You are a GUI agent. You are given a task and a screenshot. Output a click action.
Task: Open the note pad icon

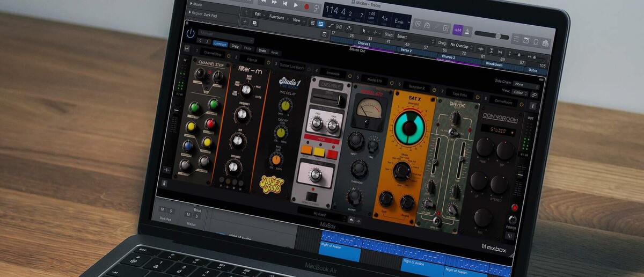coord(526,40)
